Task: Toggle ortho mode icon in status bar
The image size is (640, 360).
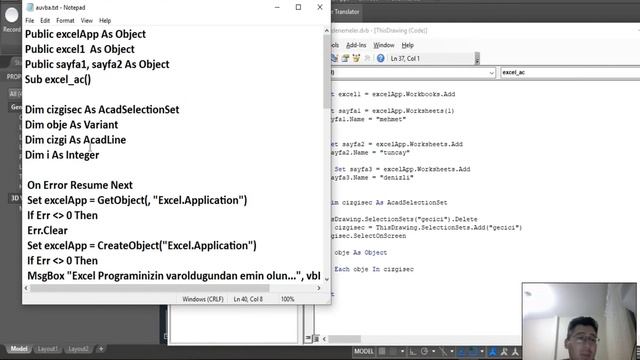Action: [x=413, y=351]
